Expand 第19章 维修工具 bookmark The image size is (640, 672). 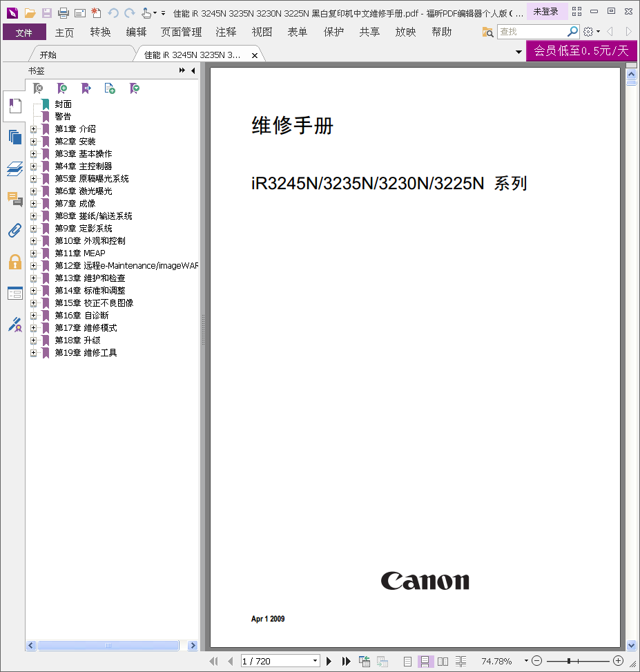(33, 353)
